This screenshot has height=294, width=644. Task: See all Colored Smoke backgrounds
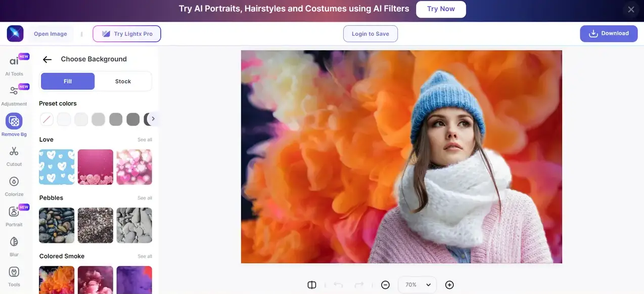tap(145, 257)
